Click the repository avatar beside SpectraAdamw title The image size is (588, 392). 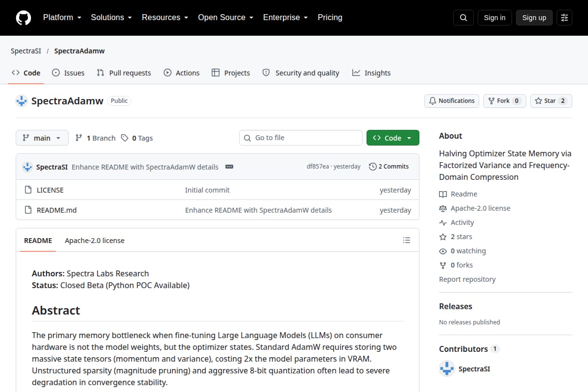[x=22, y=101]
